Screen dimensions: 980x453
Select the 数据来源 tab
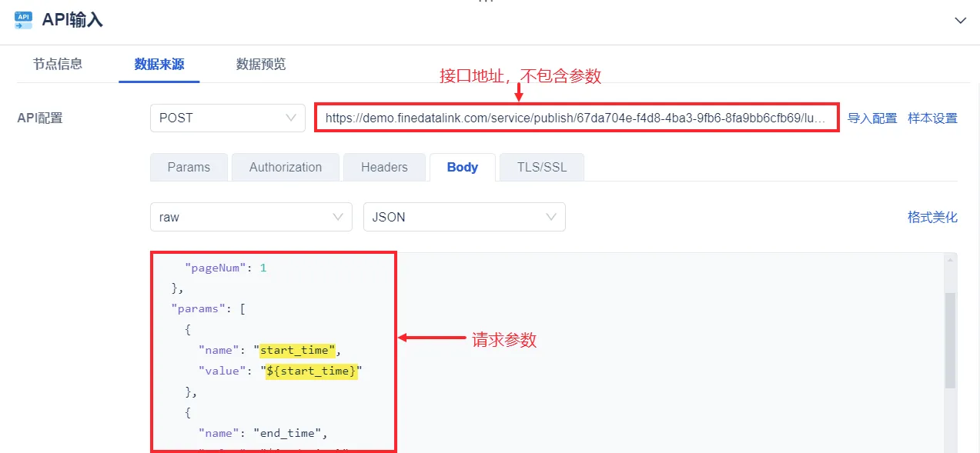(x=159, y=64)
